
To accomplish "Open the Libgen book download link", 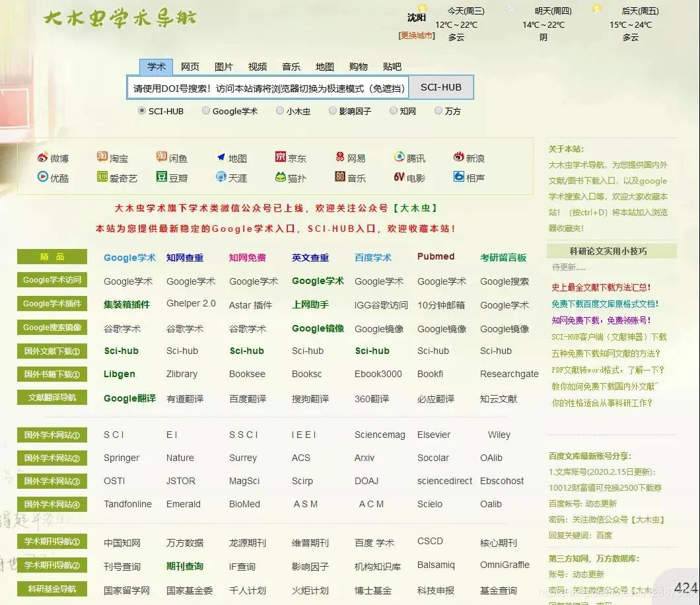I will (x=119, y=374).
